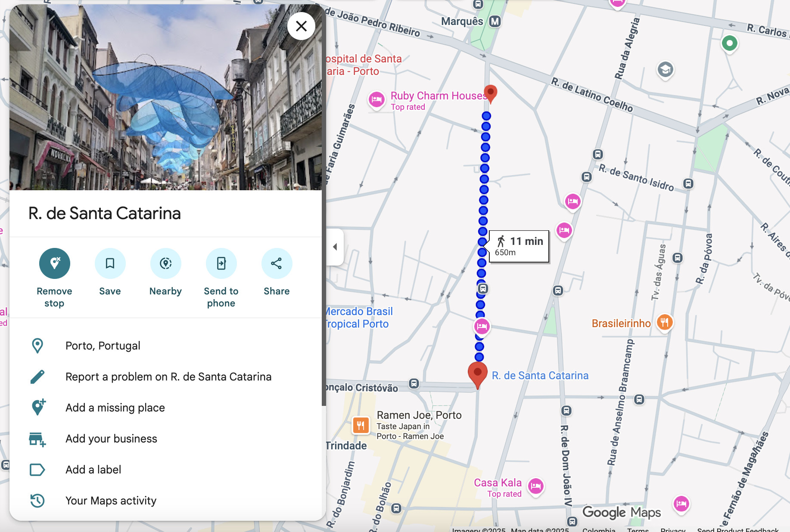This screenshot has height=532, width=790.
Task: Select the Marquês metro station icon
Action: (495, 21)
